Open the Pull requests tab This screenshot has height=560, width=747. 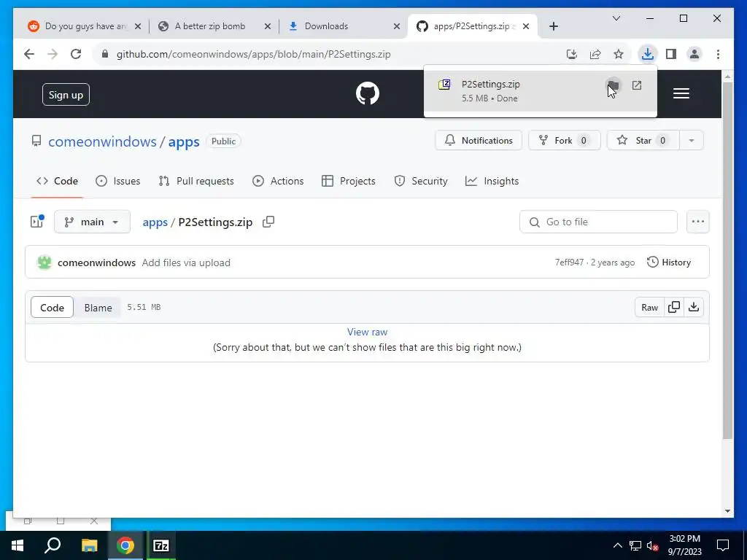tap(196, 181)
